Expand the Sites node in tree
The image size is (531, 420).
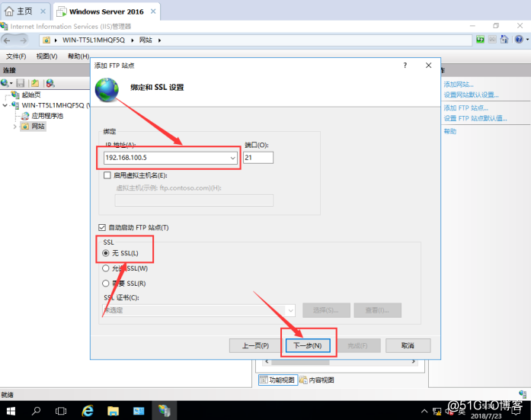[14, 127]
